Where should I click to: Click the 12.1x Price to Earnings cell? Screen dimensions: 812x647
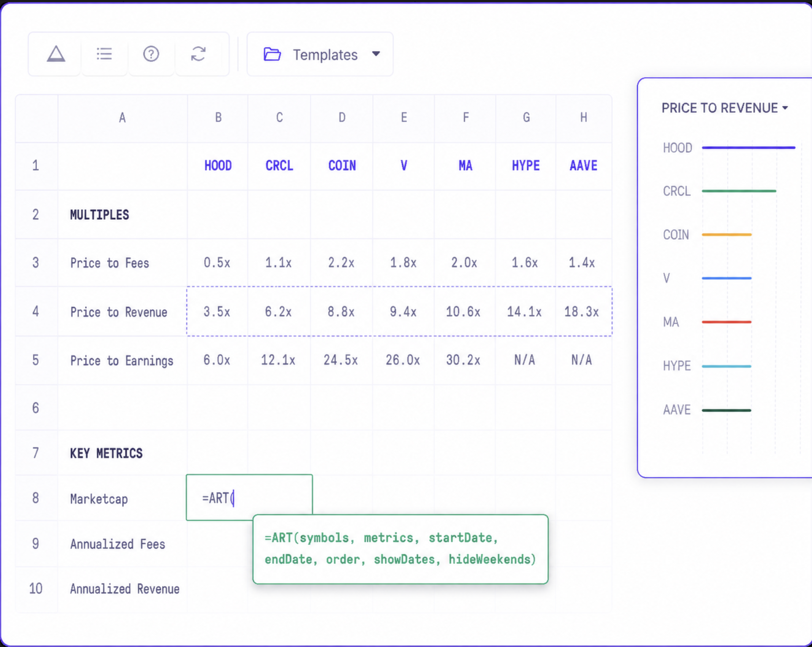[x=279, y=360]
